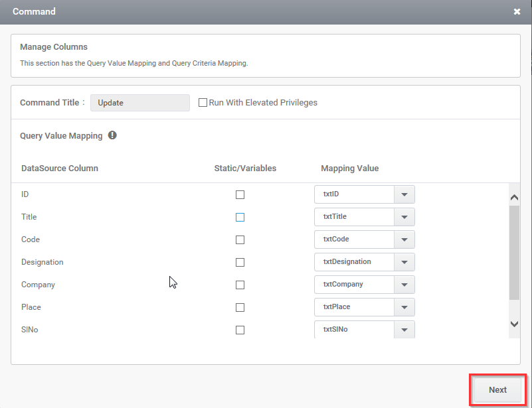532x408 pixels.
Task: Expand the txtDesignation mapping dropdown
Action: (404, 262)
